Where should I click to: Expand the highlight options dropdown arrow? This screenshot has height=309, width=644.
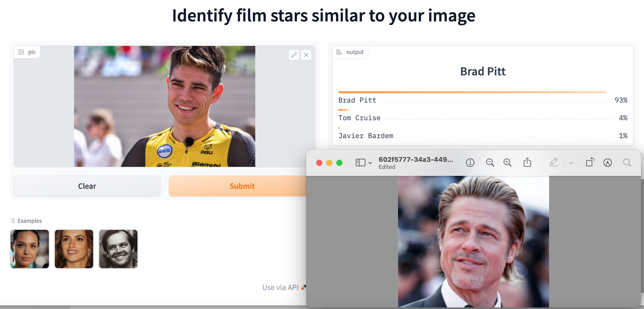(x=571, y=163)
